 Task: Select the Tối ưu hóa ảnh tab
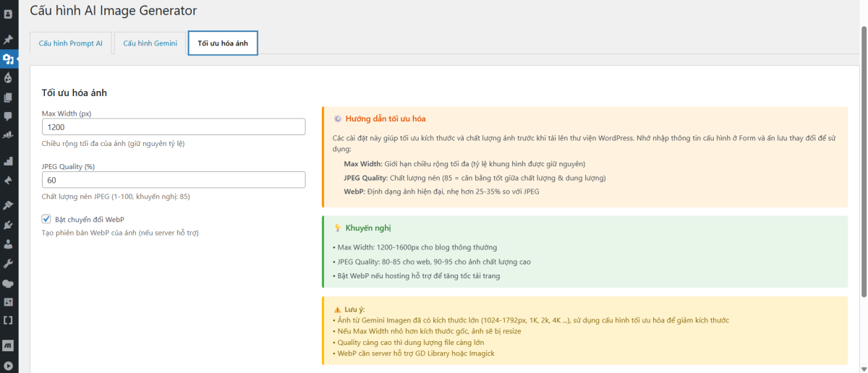point(223,43)
